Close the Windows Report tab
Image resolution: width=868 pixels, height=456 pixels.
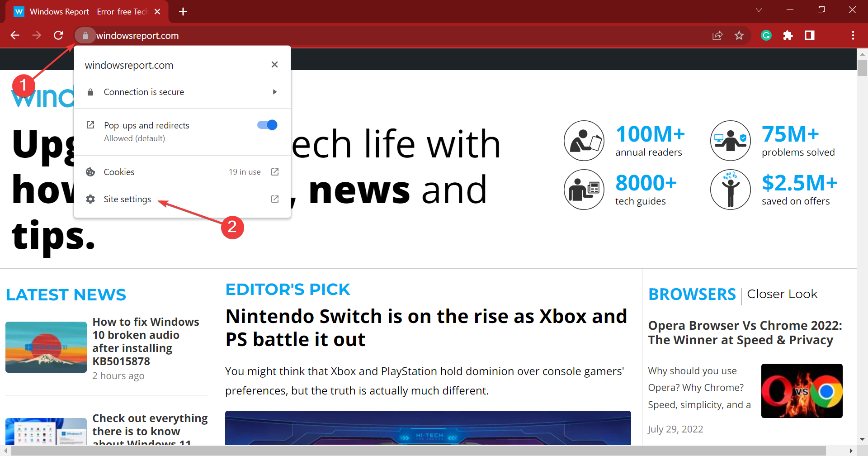click(157, 12)
